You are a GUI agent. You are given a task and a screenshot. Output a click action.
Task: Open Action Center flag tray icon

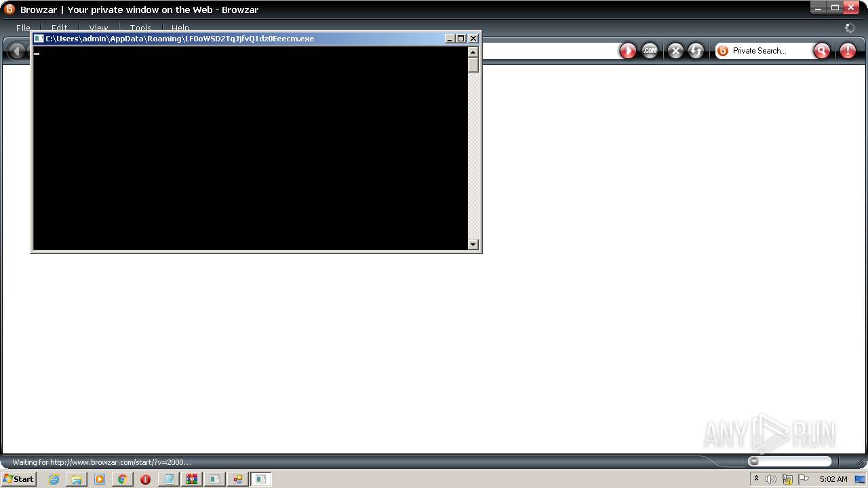point(804,479)
